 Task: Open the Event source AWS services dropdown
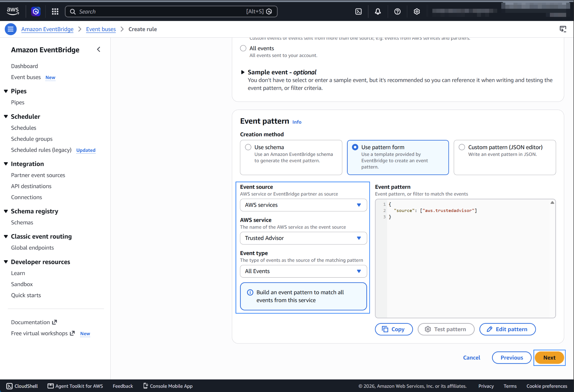(303, 205)
